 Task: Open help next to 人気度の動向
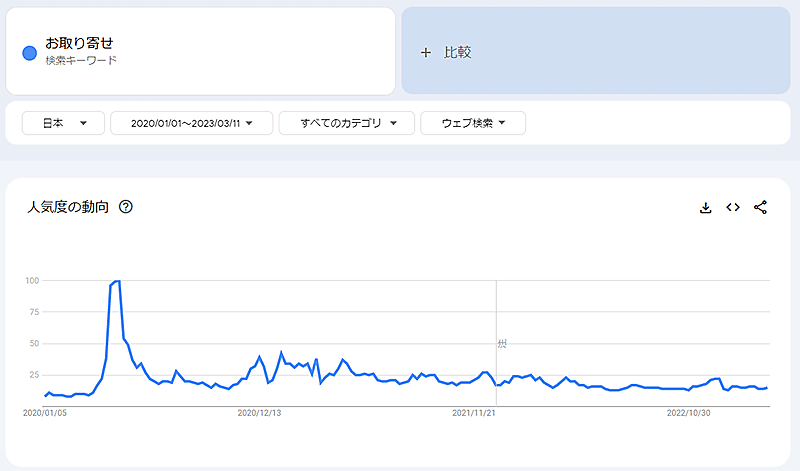[126, 207]
